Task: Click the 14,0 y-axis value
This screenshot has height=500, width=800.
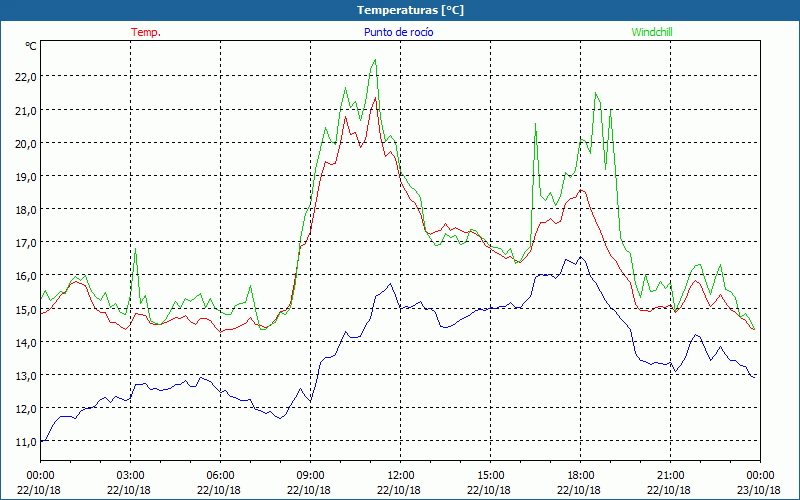Action: click(26, 343)
